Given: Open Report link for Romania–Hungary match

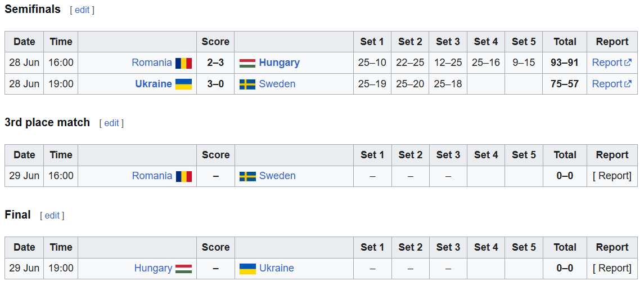Looking at the screenshot, I should [x=611, y=63].
